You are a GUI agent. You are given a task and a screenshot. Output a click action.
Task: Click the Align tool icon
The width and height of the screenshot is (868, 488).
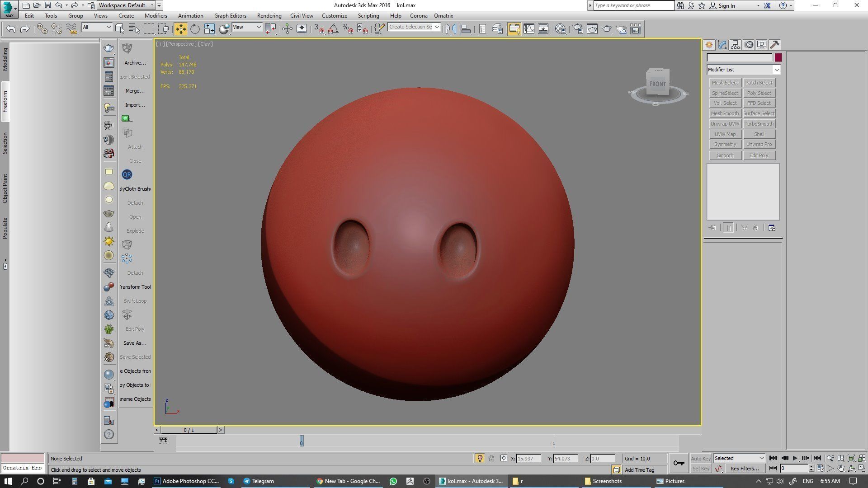465,29
